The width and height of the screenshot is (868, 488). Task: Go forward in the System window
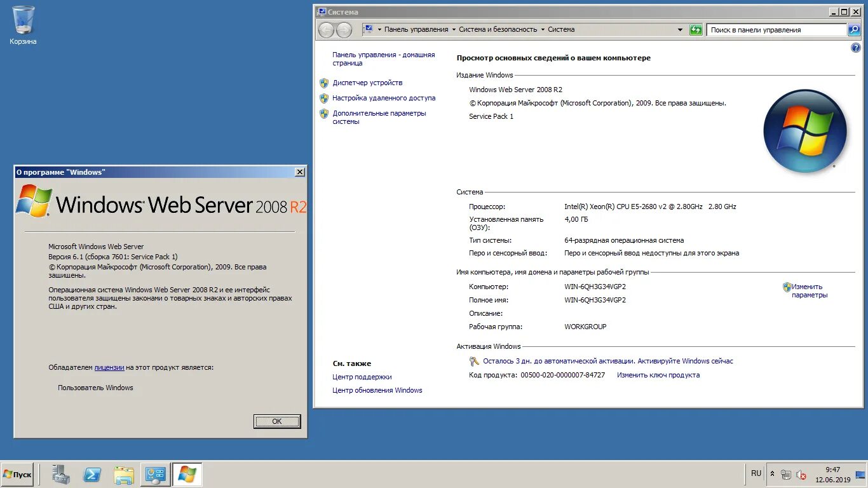coord(344,29)
